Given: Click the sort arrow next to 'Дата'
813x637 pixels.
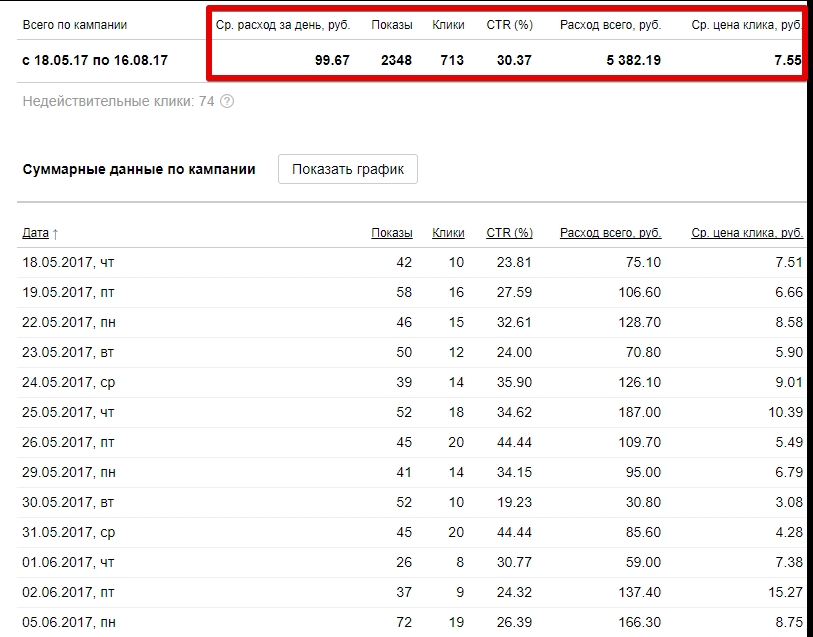Looking at the screenshot, I should click(55, 234).
